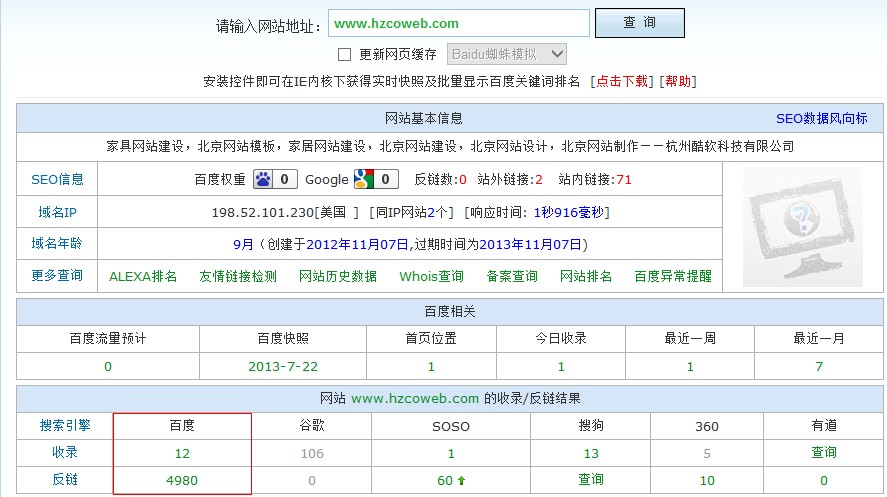Click the SEO信息 row label
The height and width of the screenshot is (497, 887).
pos(57,179)
